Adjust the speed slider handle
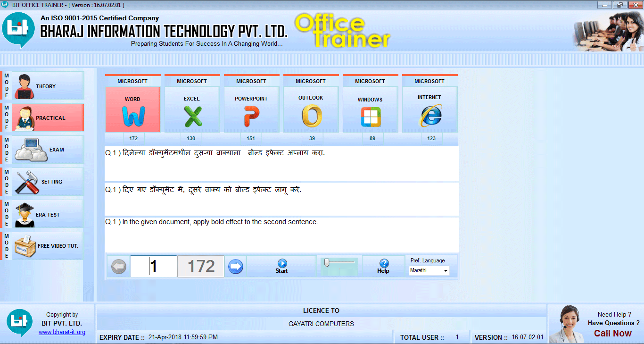 tap(326, 263)
